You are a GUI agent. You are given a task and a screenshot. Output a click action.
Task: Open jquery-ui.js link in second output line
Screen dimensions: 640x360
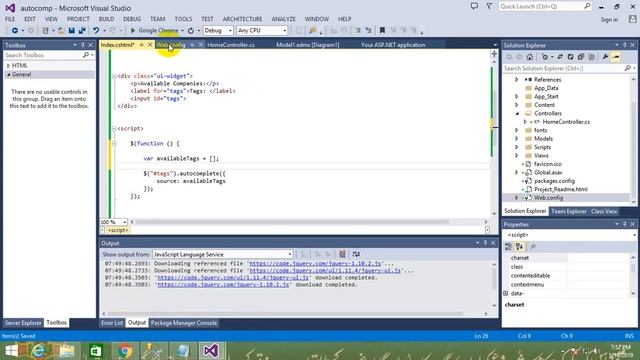pyautogui.click(x=325, y=271)
